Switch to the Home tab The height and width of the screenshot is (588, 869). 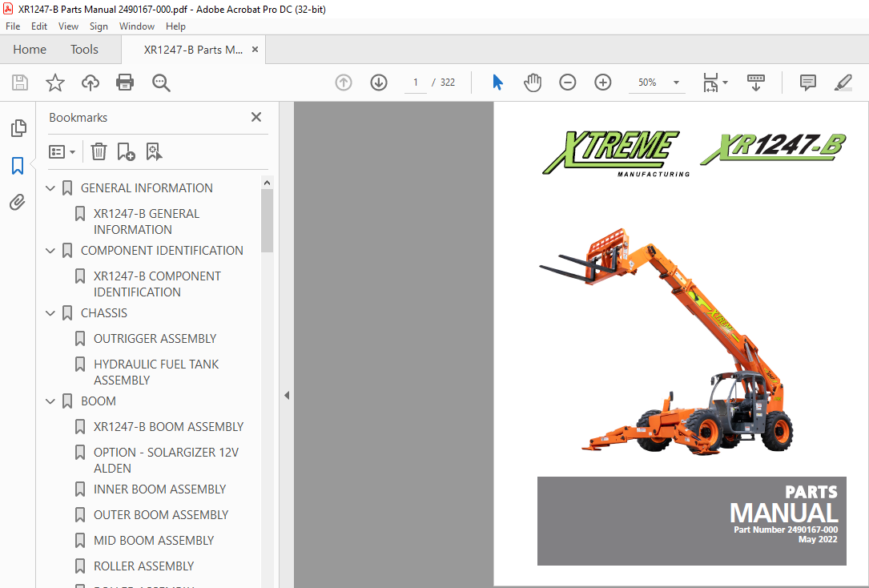tap(30, 50)
